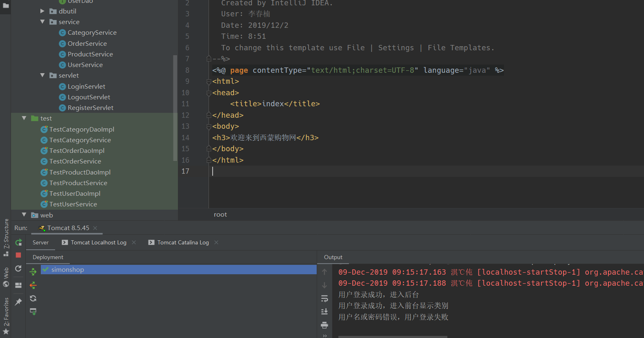Collapse the service package

[42, 22]
